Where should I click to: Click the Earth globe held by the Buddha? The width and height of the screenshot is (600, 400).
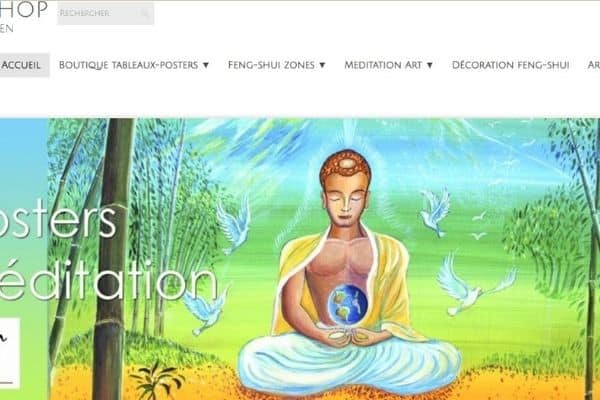click(x=348, y=304)
